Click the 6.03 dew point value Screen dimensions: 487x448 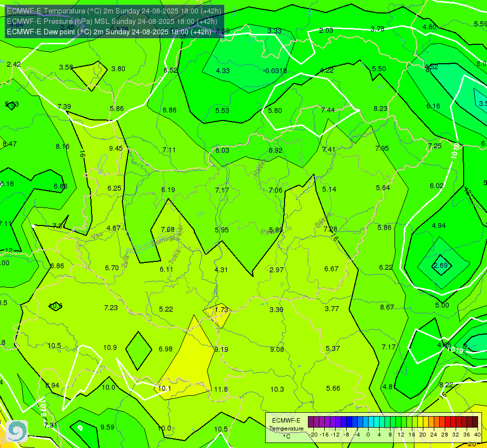(x=222, y=150)
